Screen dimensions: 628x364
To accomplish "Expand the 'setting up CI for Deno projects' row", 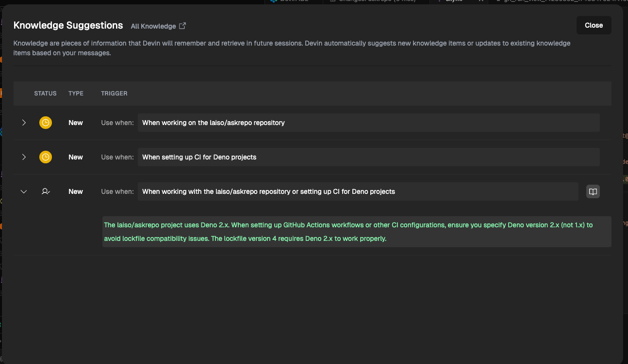I will tap(24, 157).
